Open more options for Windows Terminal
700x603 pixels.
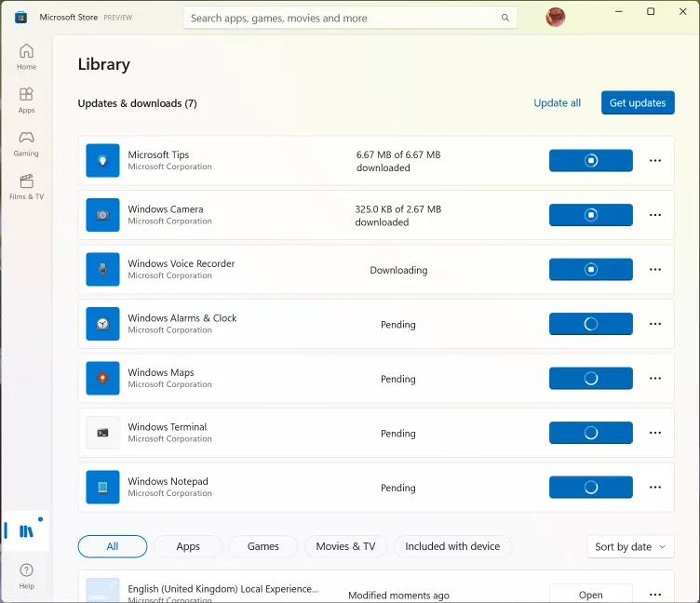coord(655,433)
